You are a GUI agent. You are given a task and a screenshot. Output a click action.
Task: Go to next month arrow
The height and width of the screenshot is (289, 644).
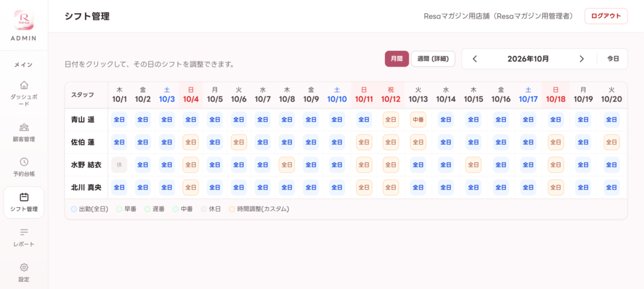click(x=582, y=58)
